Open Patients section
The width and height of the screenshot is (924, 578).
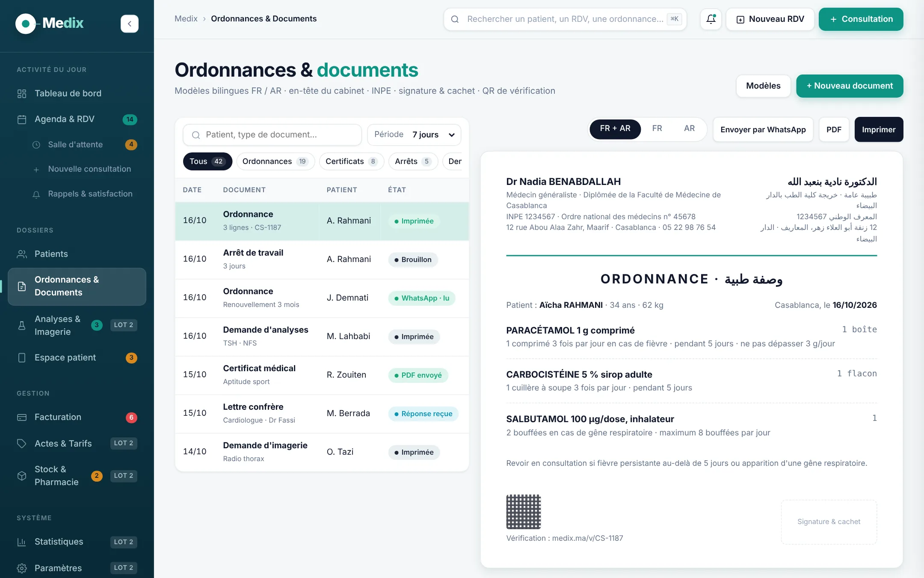pos(77,254)
